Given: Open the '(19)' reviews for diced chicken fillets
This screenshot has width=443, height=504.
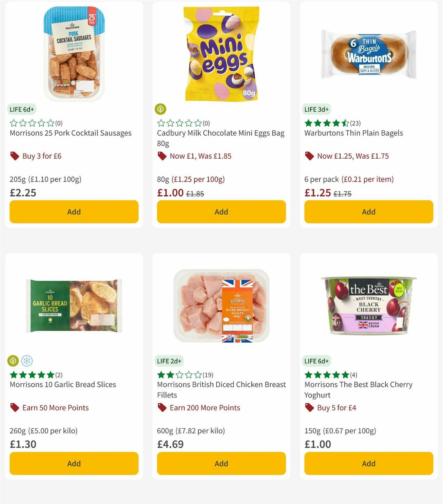Looking at the screenshot, I should tap(208, 374).
